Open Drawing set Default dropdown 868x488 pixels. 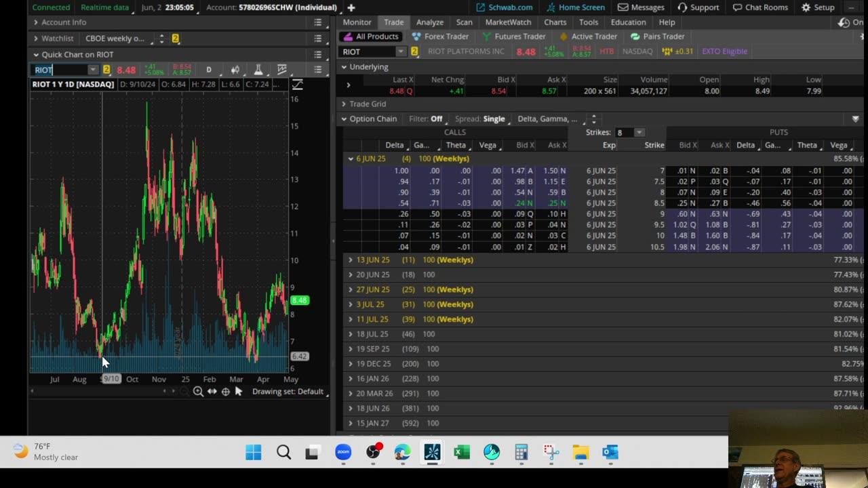[x=289, y=391]
